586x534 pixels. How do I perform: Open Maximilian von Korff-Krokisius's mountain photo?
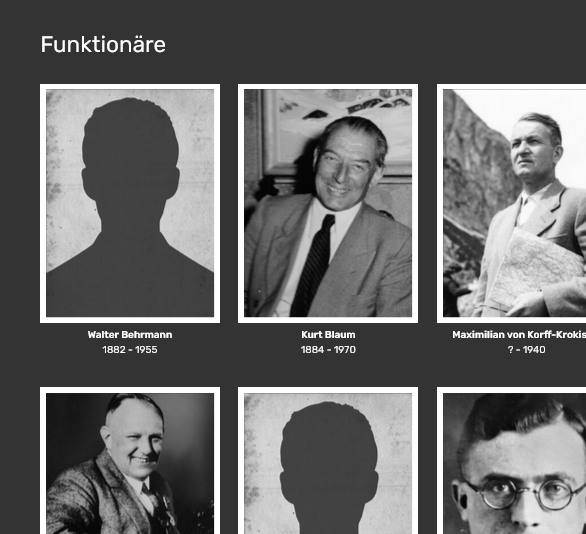coord(511,203)
